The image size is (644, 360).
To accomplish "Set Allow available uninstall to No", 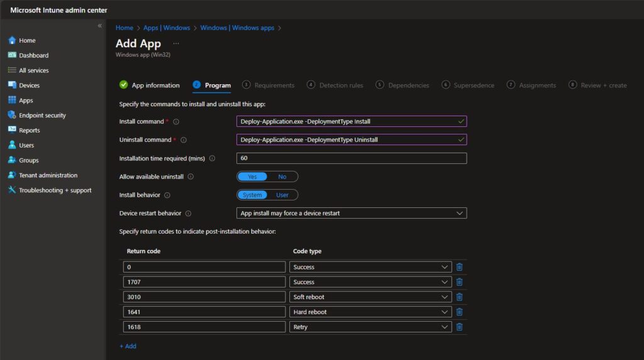I will (282, 177).
